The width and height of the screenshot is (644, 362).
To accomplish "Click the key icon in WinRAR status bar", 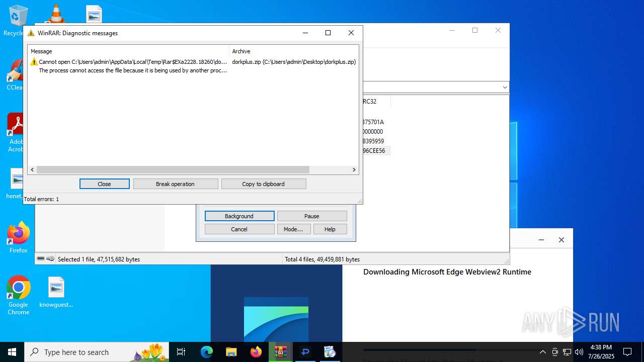I will (x=50, y=259).
